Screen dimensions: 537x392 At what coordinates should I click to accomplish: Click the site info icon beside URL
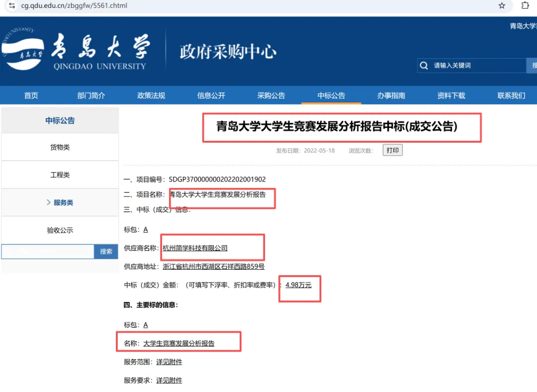pos(12,5)
